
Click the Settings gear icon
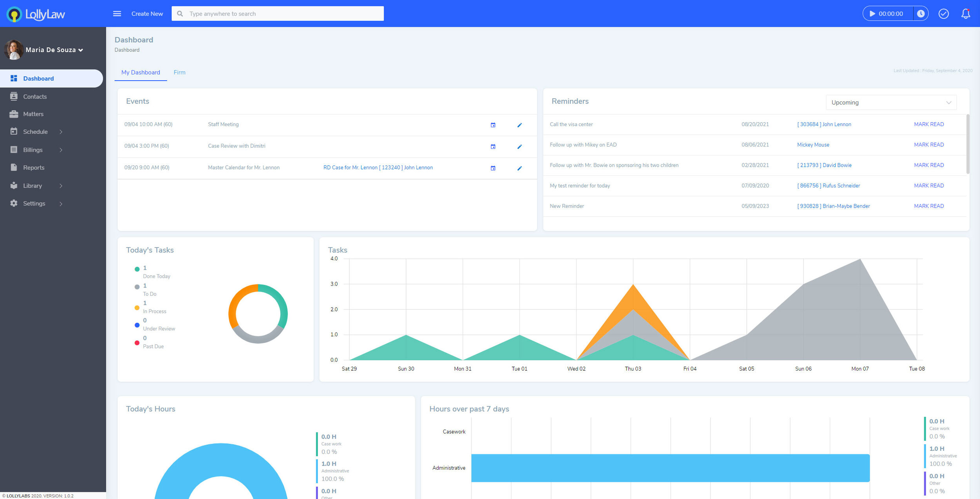[14, 203]
